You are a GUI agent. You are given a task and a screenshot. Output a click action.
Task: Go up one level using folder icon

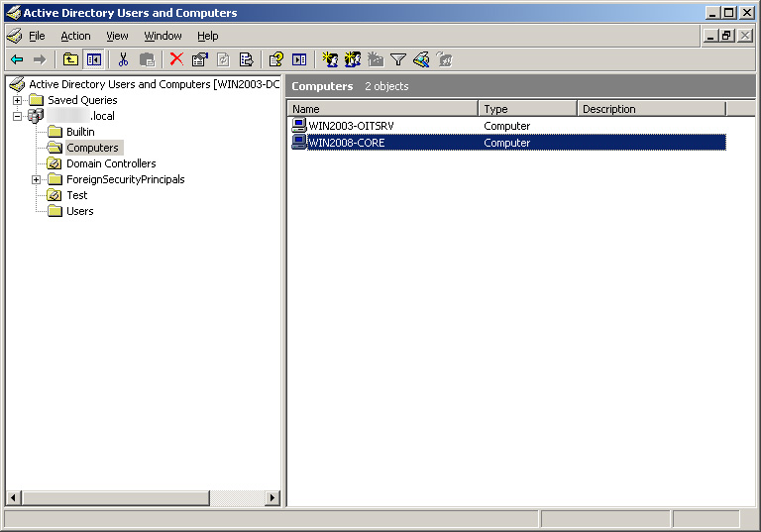pos(71,59)
